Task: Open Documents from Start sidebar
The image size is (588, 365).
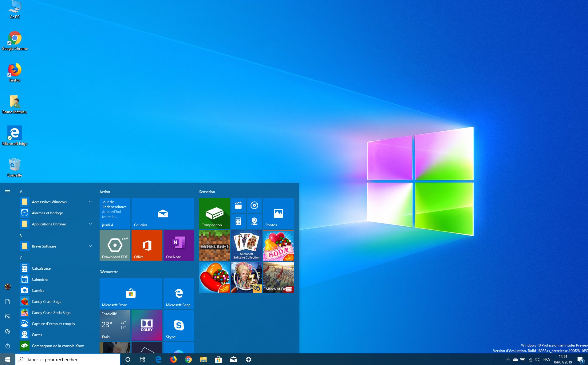Action: 8,302
